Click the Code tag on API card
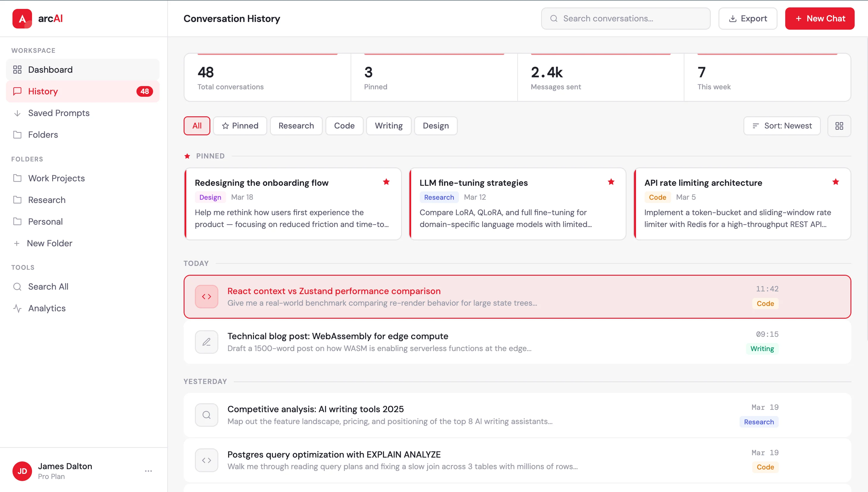868x492 pixels. [657, 197]
